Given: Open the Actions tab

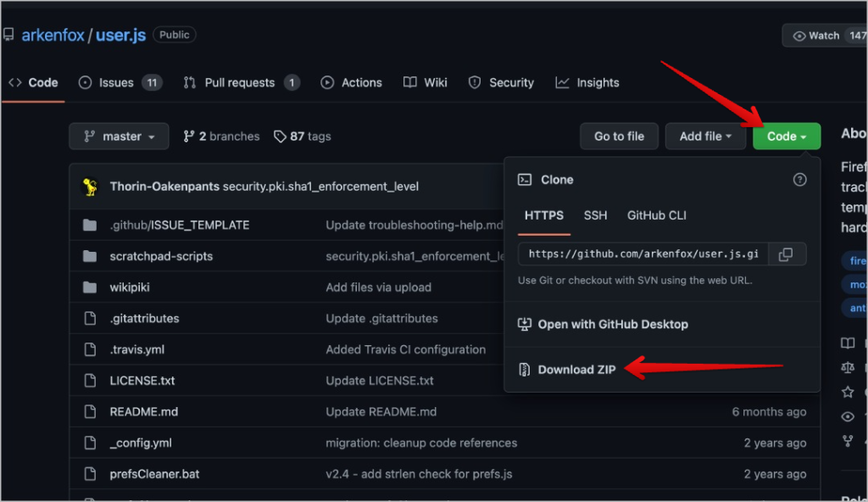Looking at the screenshot, I should tap(351, 82).
